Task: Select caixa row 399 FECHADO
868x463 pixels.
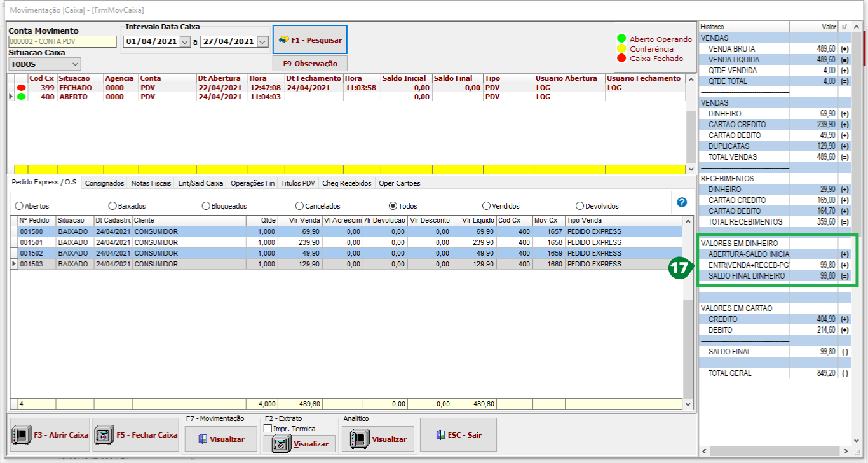Action: (x=348, y=88)
